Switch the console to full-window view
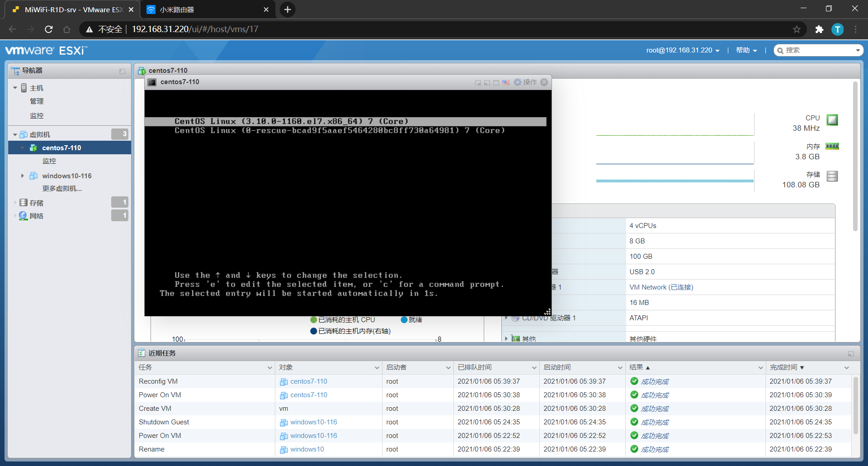Viewport: 868px width, 466px height. point(496,82)
